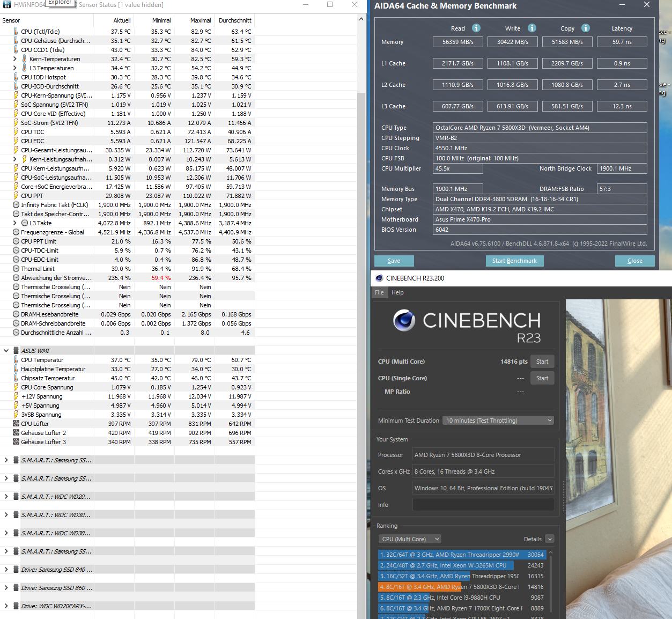
Task: Click the Close button at bottom of AIDA64
Action: click(635, 261)
